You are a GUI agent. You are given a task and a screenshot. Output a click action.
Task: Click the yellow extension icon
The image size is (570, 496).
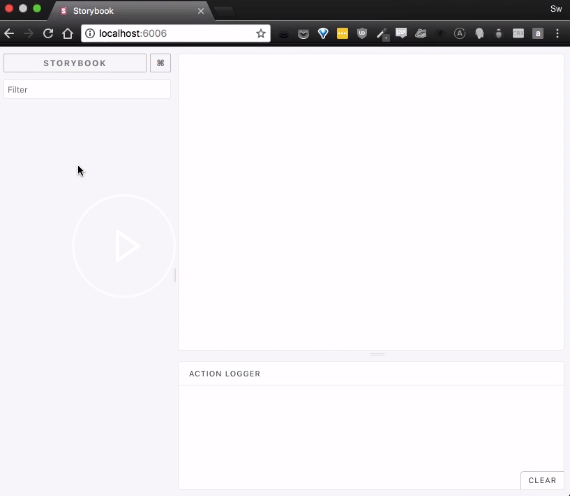tap(342, 33)
